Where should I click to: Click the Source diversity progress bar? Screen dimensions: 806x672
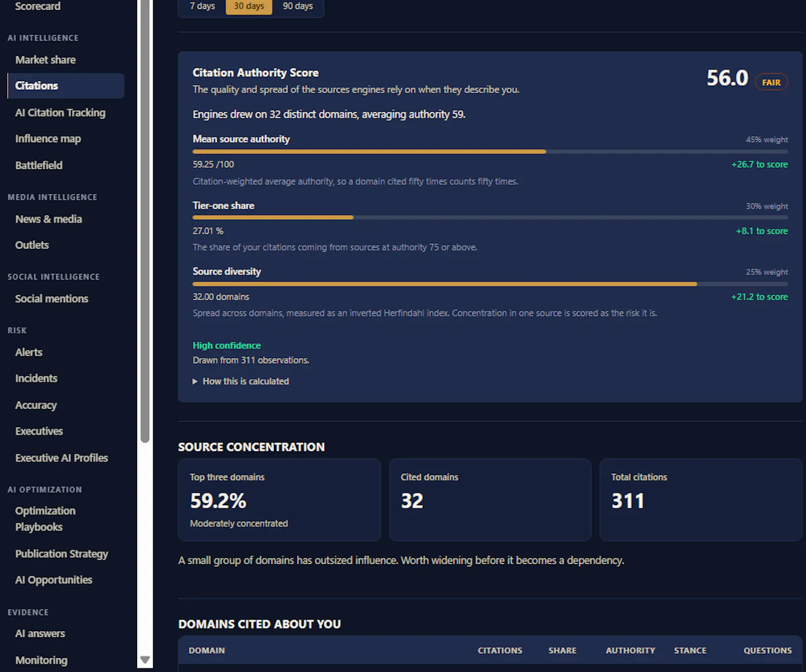coord(490,284)
